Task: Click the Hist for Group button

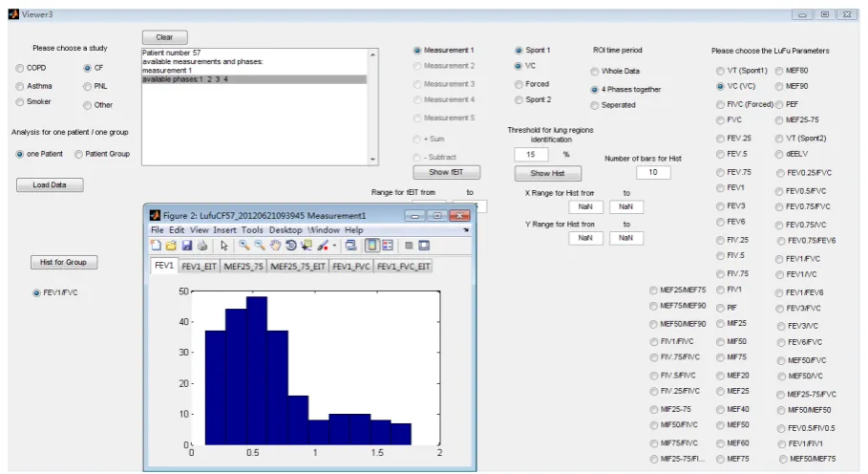Action: (64, 262)
